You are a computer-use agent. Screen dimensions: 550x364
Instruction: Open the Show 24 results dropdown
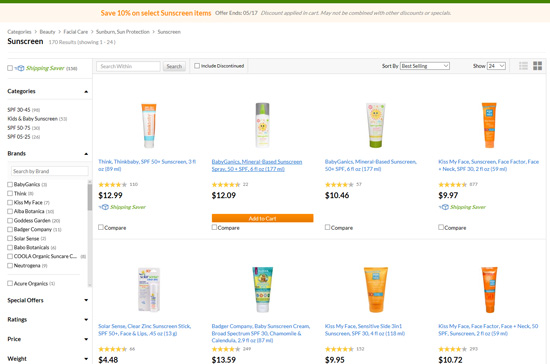tap(496, 66)
